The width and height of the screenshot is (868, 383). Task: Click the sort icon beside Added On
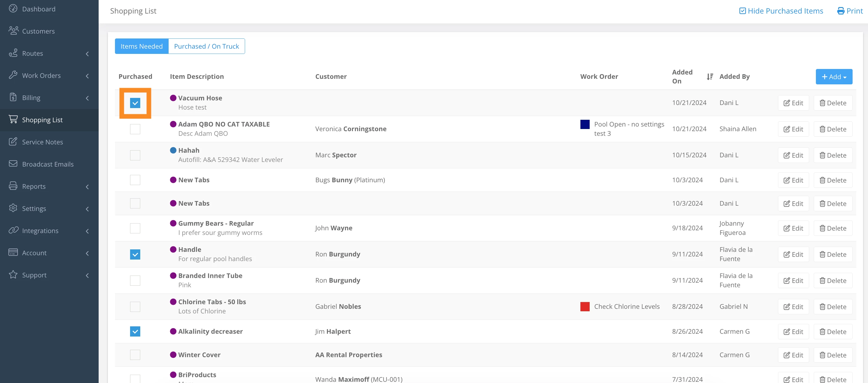(x=710, y=77)
